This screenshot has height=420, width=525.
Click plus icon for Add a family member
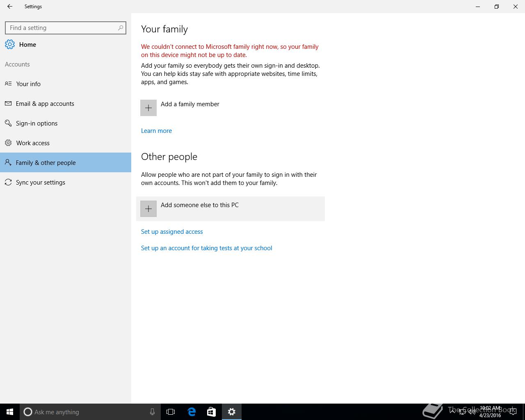(x=148, y=108)
